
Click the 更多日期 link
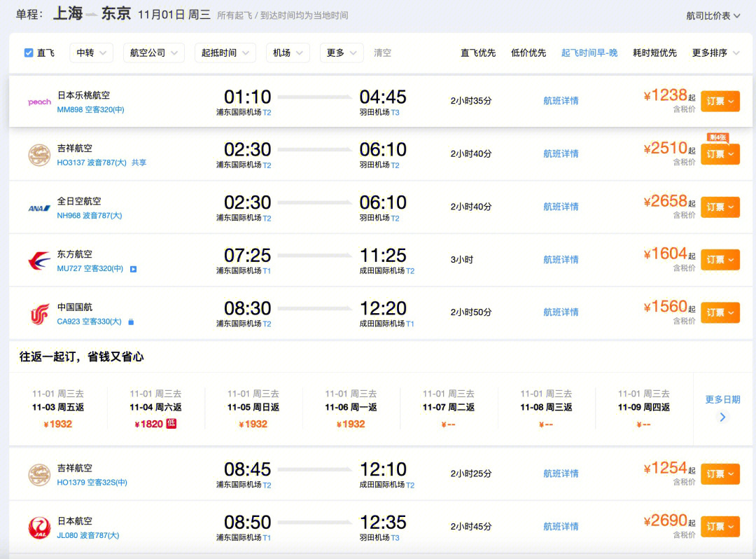point(722,399)
